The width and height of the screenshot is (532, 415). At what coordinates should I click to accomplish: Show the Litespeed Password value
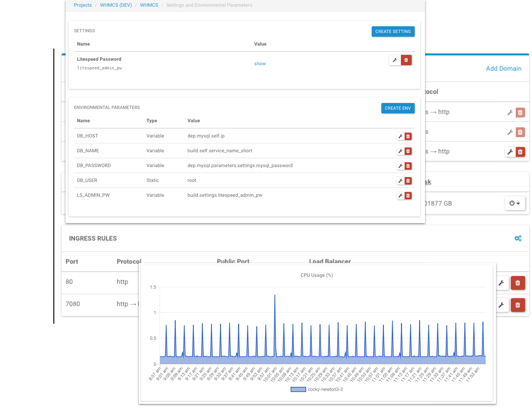click(260, 64)
